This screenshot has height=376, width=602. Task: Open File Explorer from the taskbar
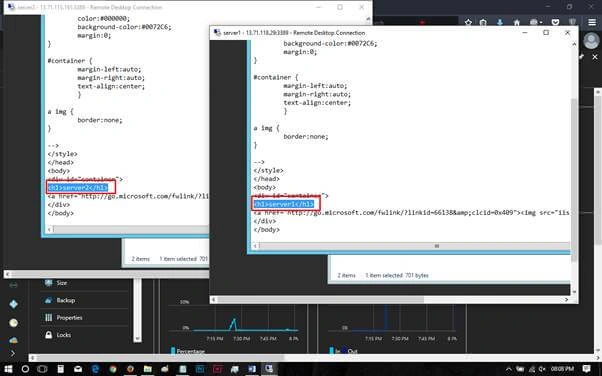tap(148, 369)
